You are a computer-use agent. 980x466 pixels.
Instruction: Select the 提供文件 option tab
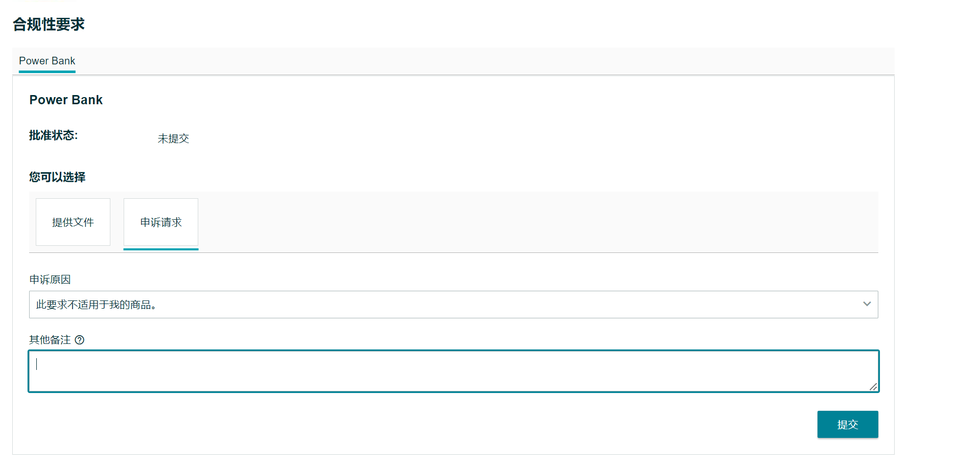pyautogui.click(x=73, y=222)
